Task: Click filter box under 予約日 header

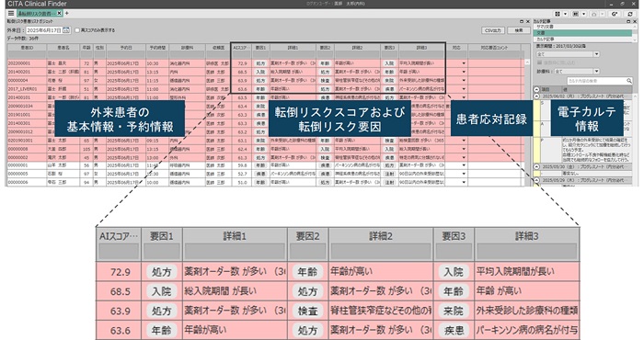Action: point(126,54)
